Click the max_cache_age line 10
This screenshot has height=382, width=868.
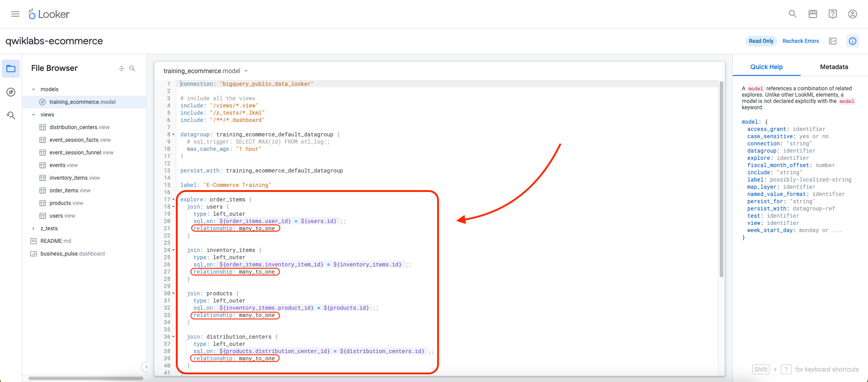(224, 149)
